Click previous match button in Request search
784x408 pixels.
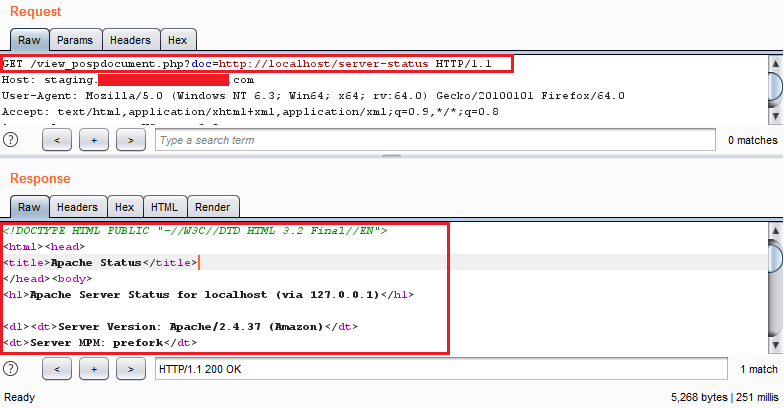pyautogui.click(x=57, y=140)
